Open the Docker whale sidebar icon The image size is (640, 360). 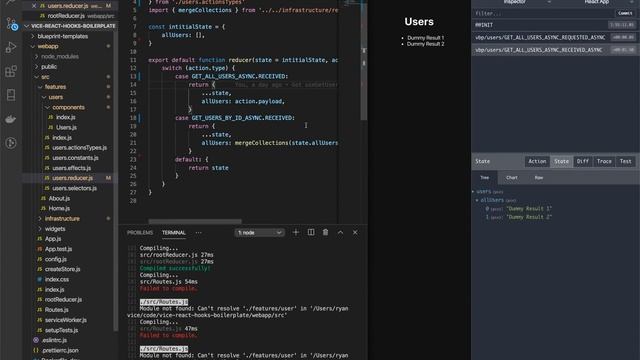(11, 119)
